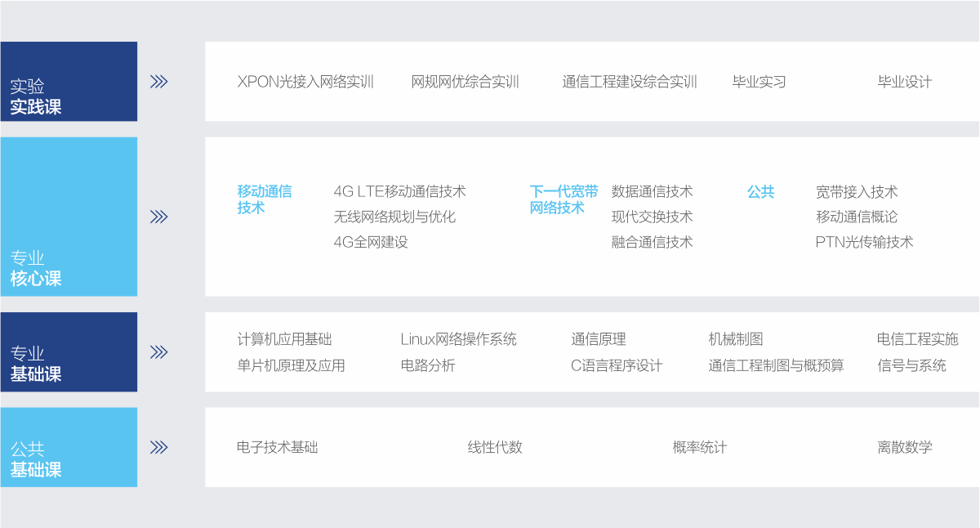Choose Linux网络操作系统 course
This screenshot has width=980, height=528.
[458, 339]
